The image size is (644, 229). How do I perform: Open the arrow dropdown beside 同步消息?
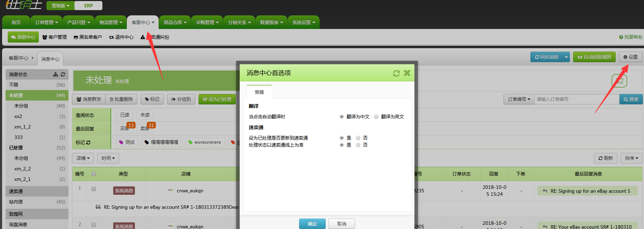click(566, 57)
